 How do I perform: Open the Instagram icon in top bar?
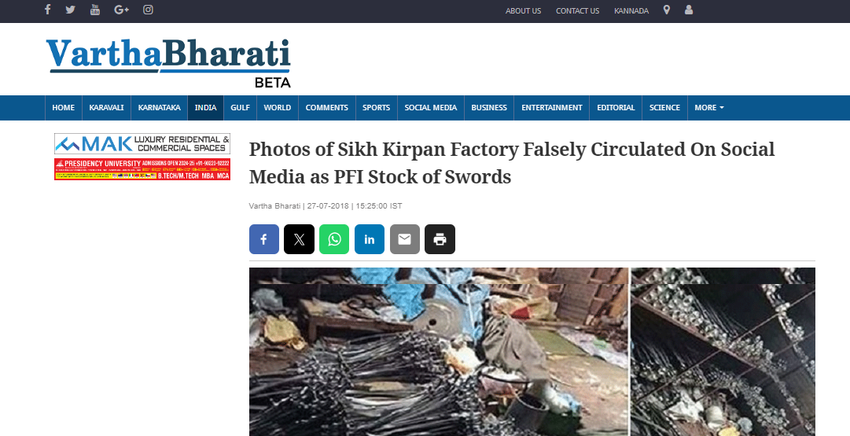(148, 10)
